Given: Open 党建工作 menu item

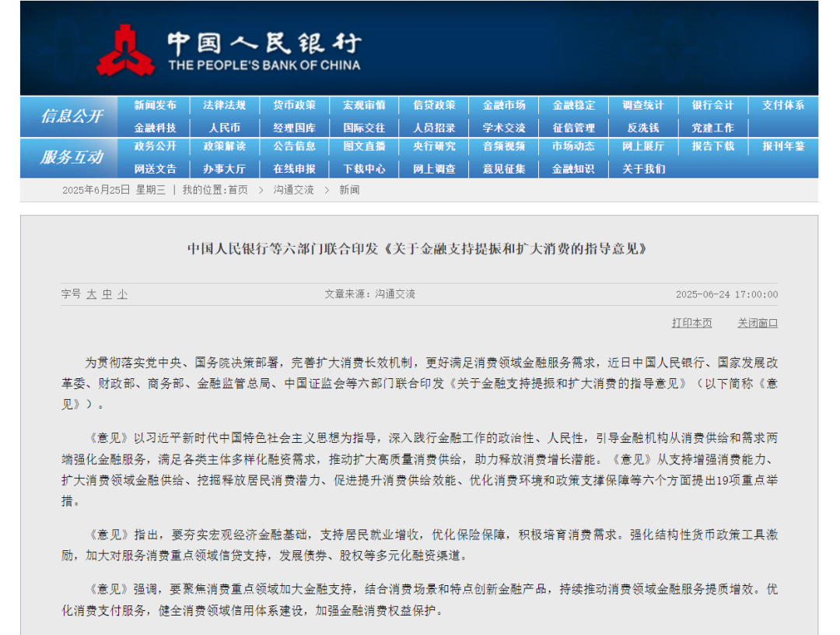Looking at the screenshot, I should pyautogui.click(x=713, y=128).
